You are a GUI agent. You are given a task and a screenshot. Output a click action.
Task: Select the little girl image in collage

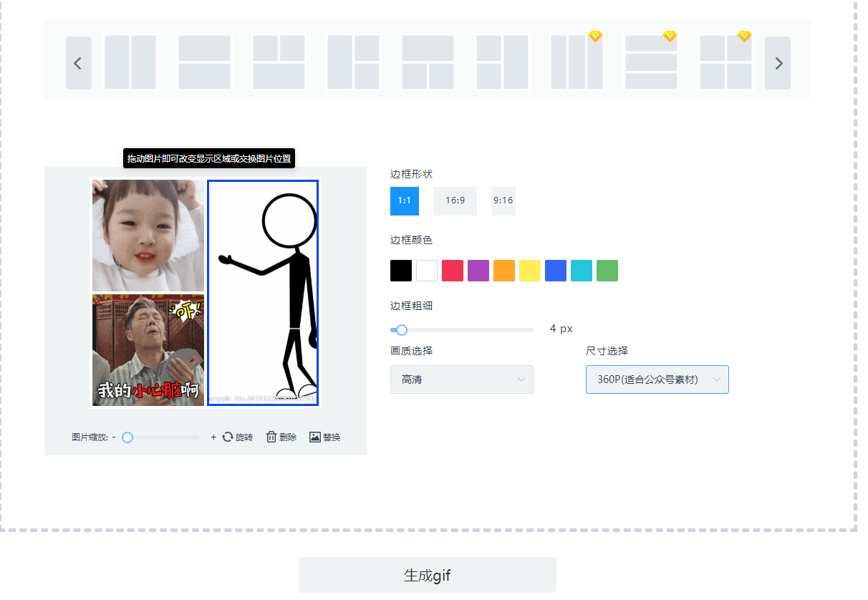click(x=148, y=236)
